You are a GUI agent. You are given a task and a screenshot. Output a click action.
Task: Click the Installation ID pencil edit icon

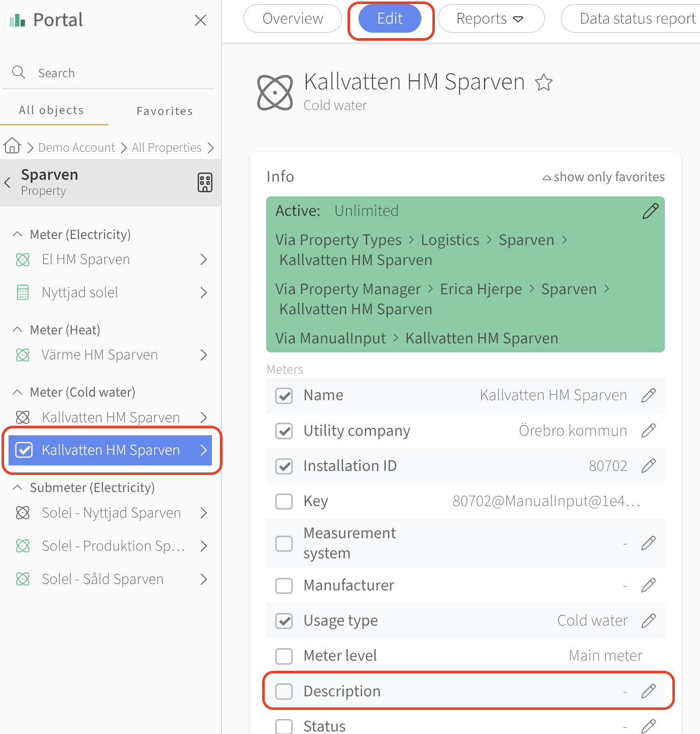[x=648, y=465]
